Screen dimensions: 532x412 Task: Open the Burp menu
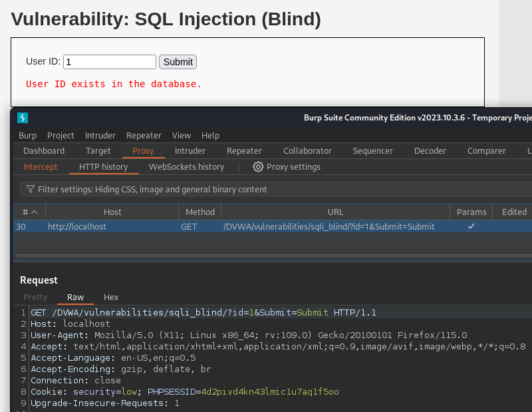pos(27,136)
